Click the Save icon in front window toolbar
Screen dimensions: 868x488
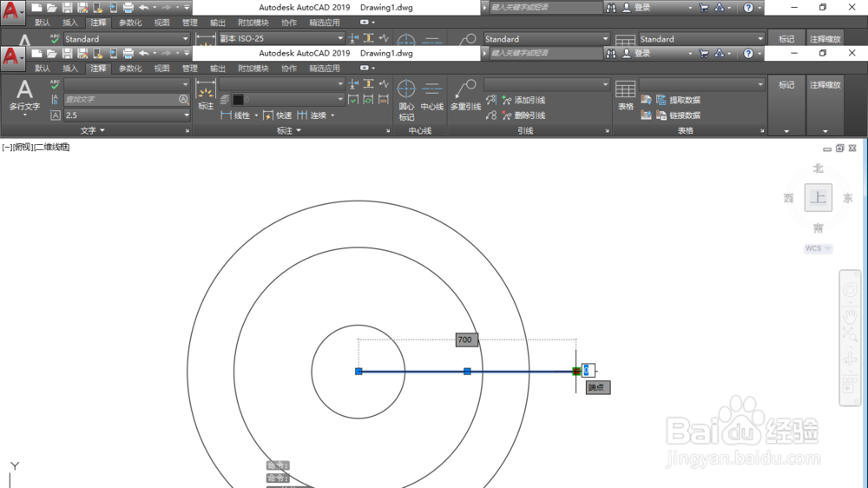click(67, 53)
